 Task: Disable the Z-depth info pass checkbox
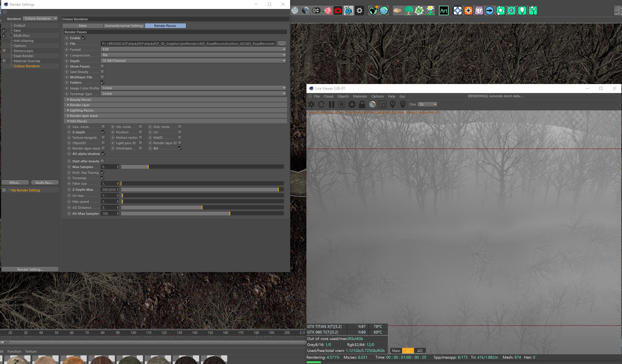click(x=103, y=132)
